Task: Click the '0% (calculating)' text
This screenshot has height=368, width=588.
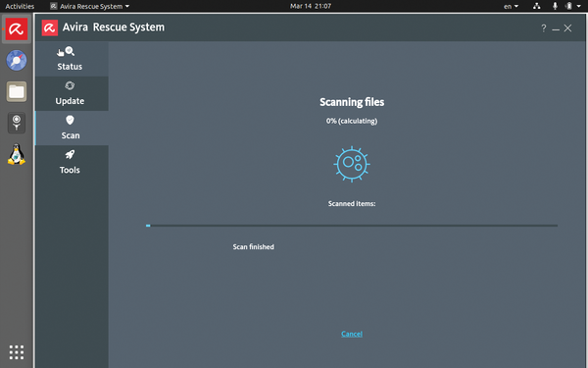Action: [x=352, y=121]
